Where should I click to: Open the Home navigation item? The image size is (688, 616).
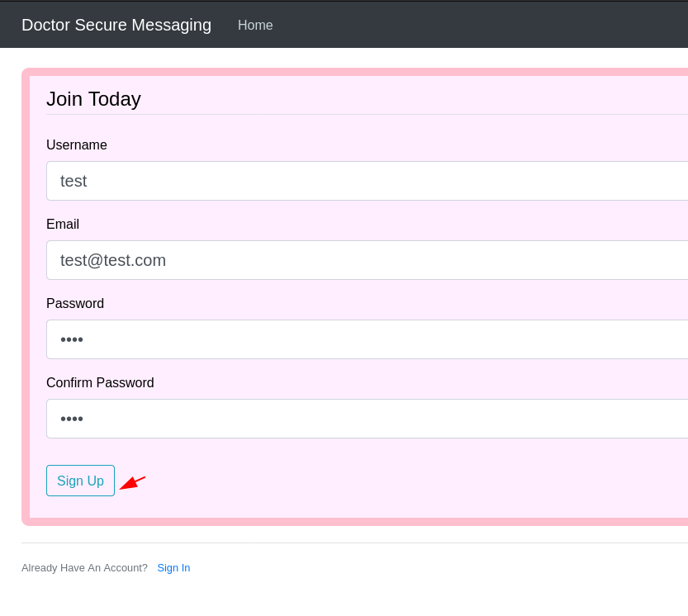pyautogui.click(x=255, y=26)
